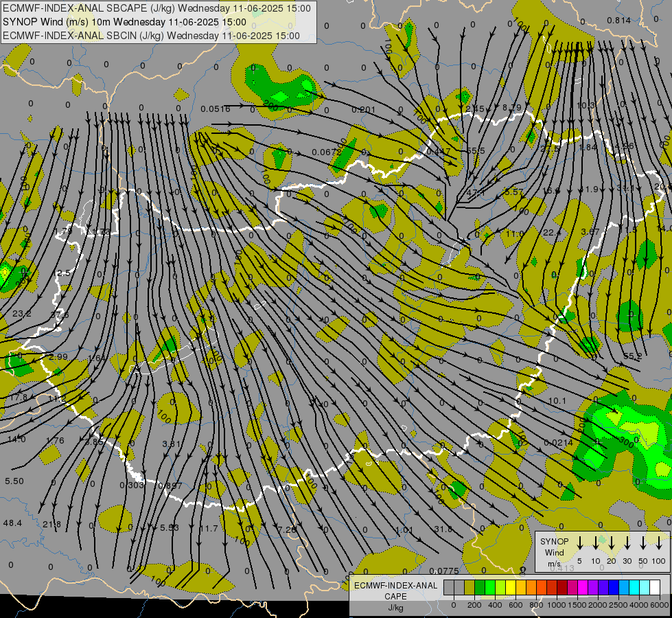This screenshot has height=618, width=672.
Task: Click the 5.50 CIN value on the map
Action: point(14,481)
